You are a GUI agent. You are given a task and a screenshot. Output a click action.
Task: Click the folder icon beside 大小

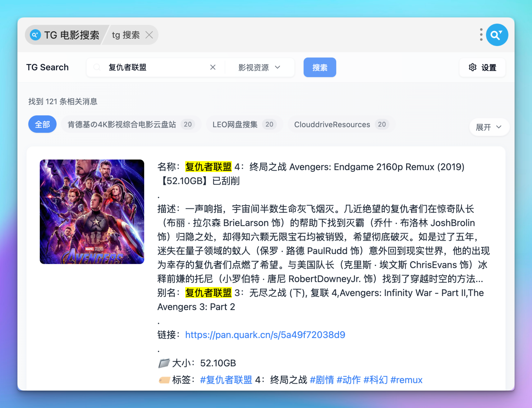pyautogui.click(x=164, y=363)
